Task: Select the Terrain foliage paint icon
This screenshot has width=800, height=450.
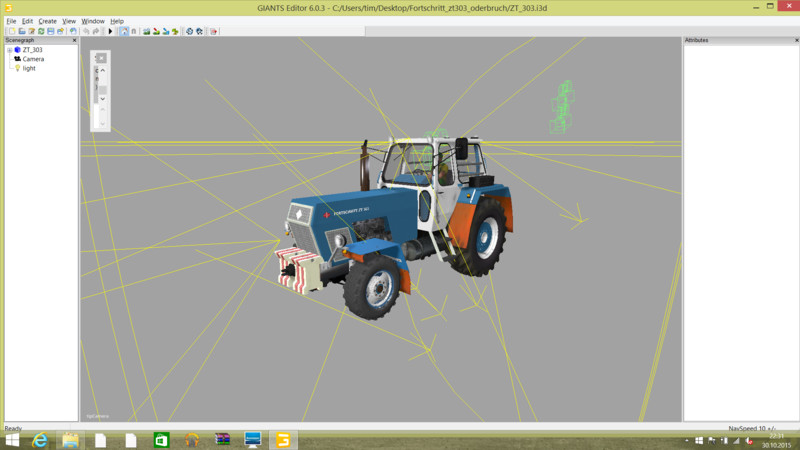Action: [x=176, y=32]
